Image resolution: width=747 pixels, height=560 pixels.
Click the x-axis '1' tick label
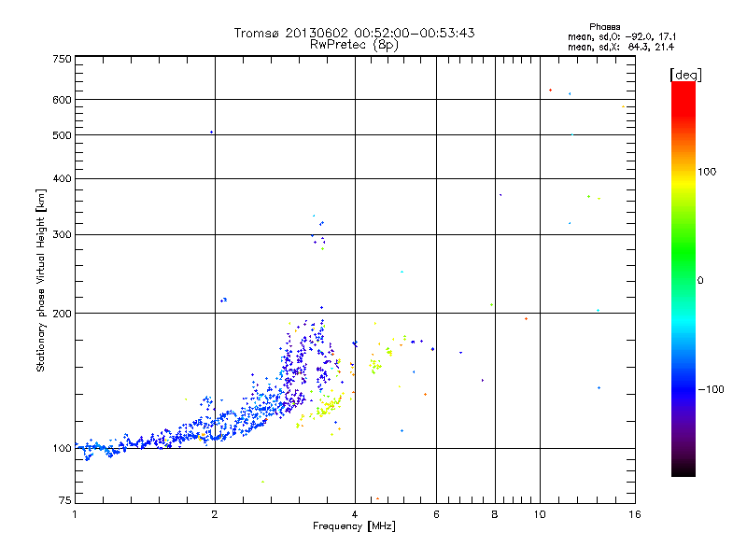(75, 514)
